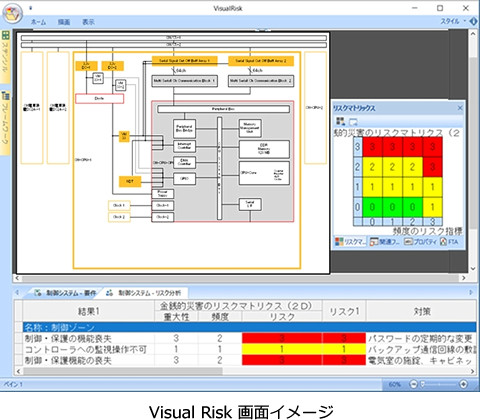480x420 pixels.
Task: Click the プロパティ tab icon
Action: (408, 242)
